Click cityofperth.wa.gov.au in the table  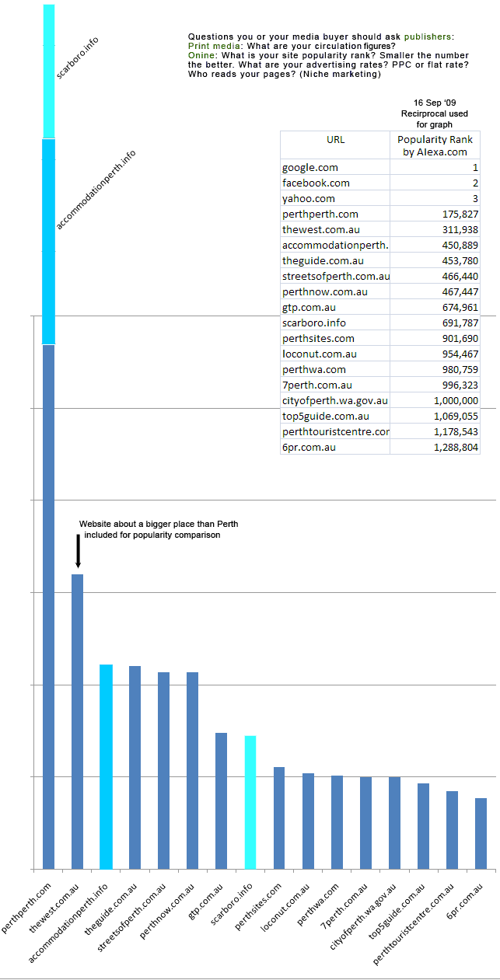coord(335,400)
